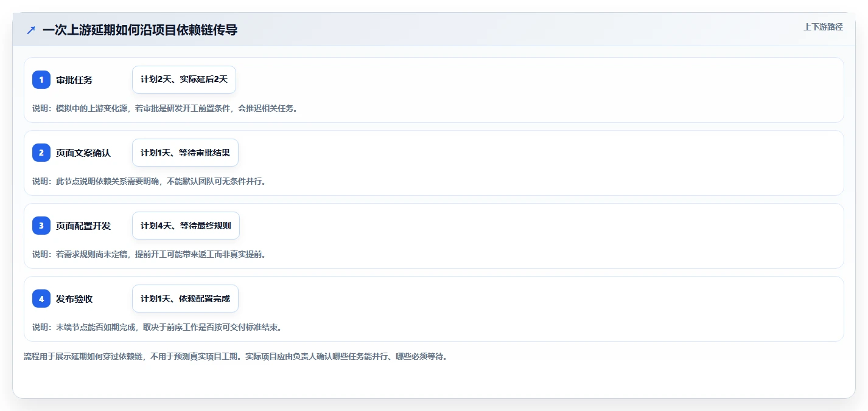Click the 计划1天、等待审批结果 chip
The width and height of the screenshot is (868, 411).
[185, 153]
